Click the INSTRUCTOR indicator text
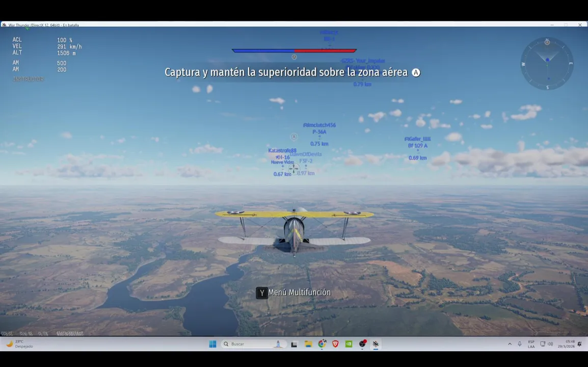This screenshot has height=367, width=588. tap(28, 79)
